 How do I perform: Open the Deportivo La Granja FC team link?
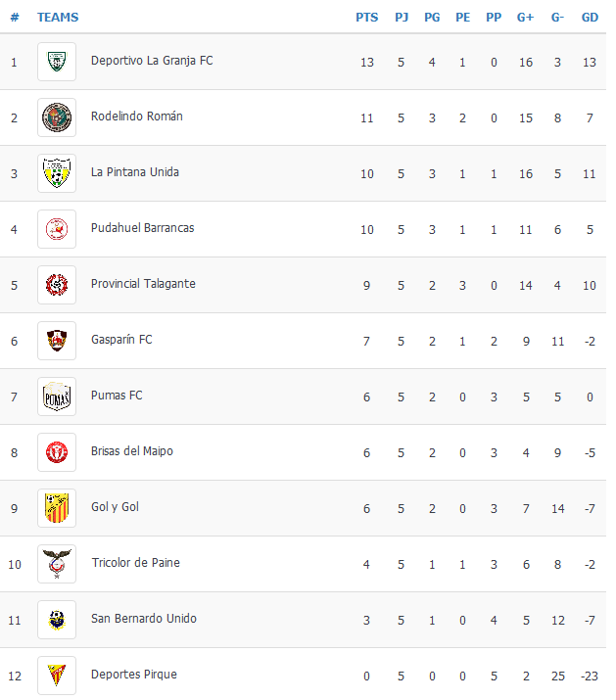point(152,61)
